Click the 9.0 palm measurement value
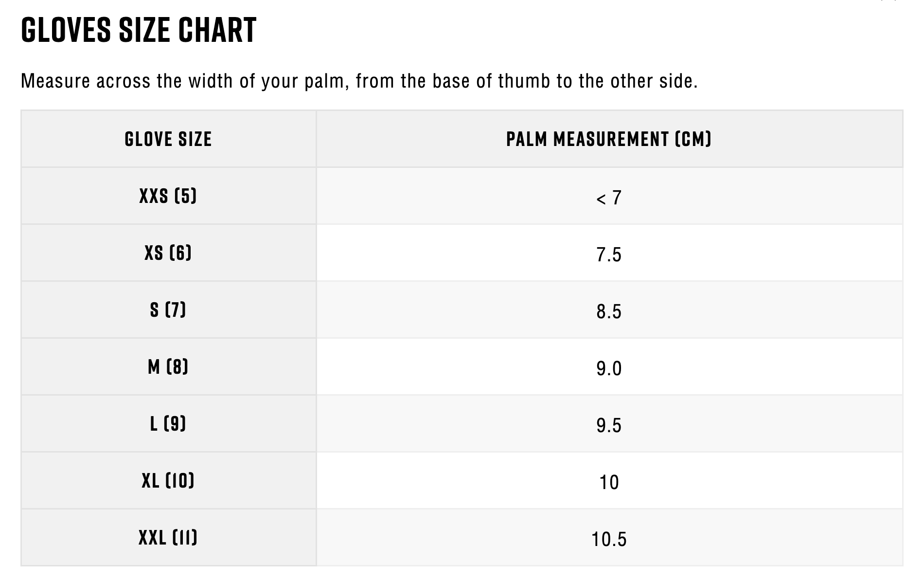Screen dimensions: 924x582 (x=609, y=369)
